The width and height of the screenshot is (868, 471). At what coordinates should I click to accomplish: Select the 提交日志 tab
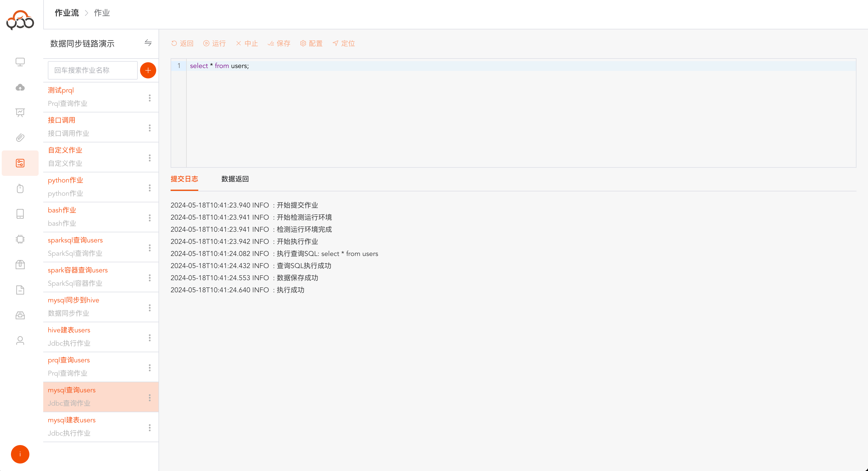click(x=184, y=179)
